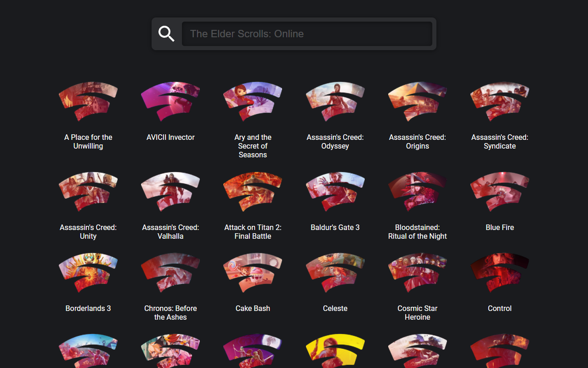Click the "Borderlands 3" title text
Screen dimensions: 588x368
click(x=88, y=308)
